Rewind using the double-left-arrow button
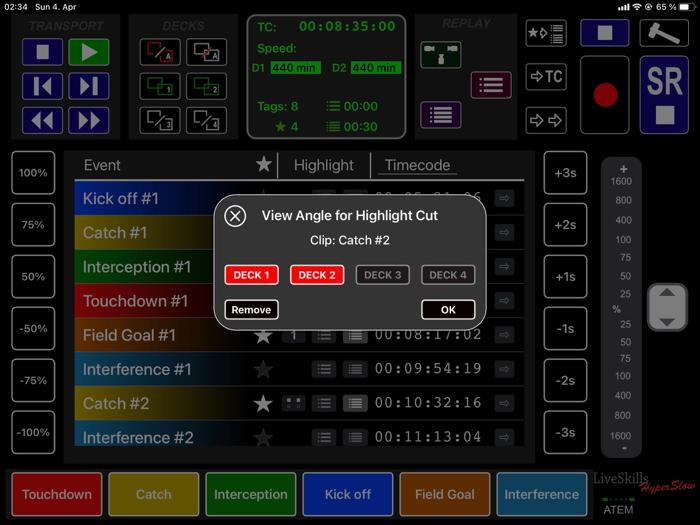The width and height of the screenshot is (700, 525). pos(42,120)
